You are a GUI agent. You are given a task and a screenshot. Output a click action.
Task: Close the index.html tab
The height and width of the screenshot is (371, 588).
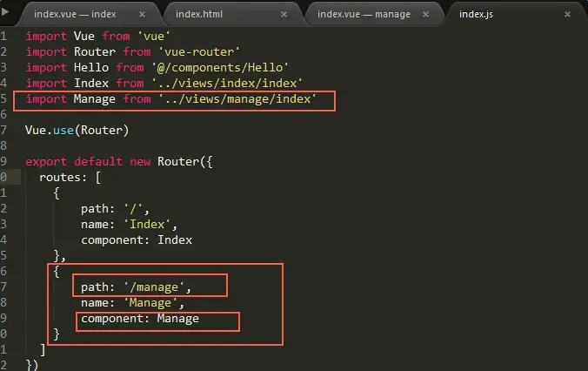[x=284, y=14]
